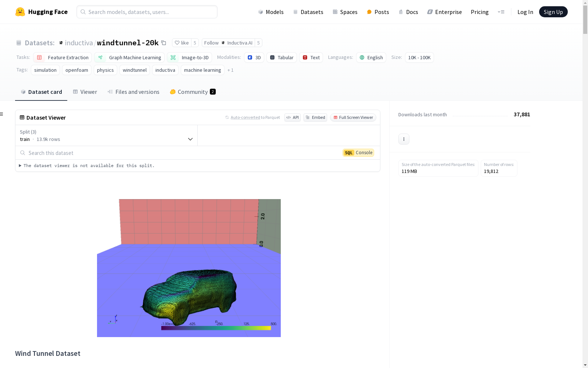Show the additional hidden tags (+1)
The image size is (588, 368).
pos(230,70)
